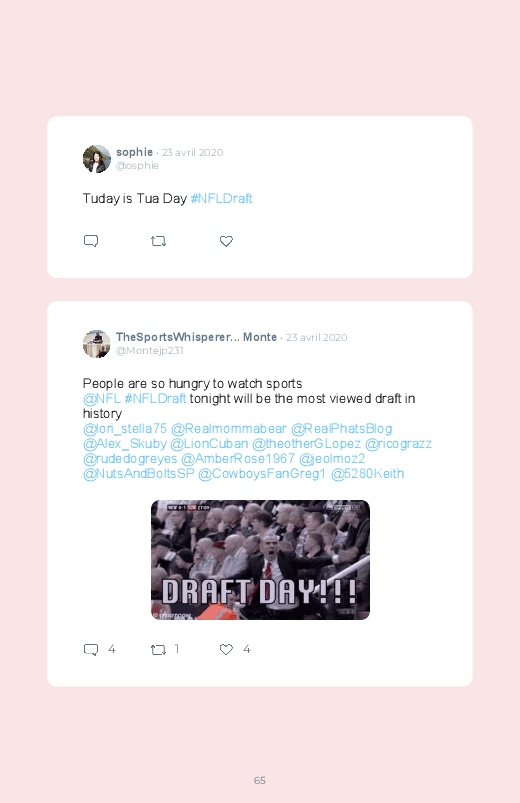This screenshot has width=520, height=803.
Task: Open @5280Keith mention
Action: (368, 474)
